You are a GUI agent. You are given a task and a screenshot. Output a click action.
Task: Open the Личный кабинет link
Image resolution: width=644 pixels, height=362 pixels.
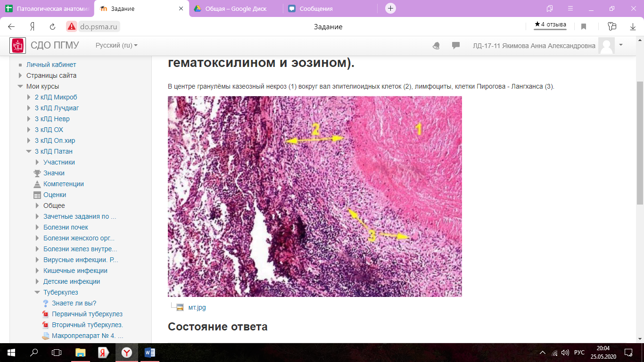51,65
